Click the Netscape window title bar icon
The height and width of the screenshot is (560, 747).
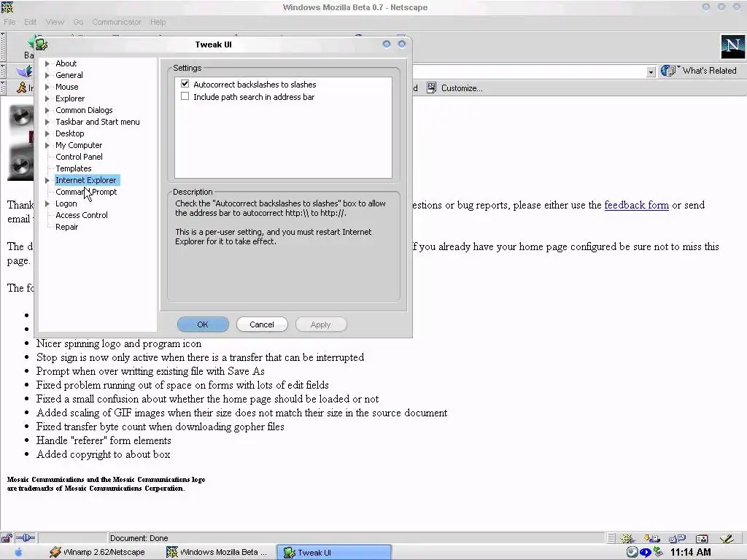click(7, 7)
